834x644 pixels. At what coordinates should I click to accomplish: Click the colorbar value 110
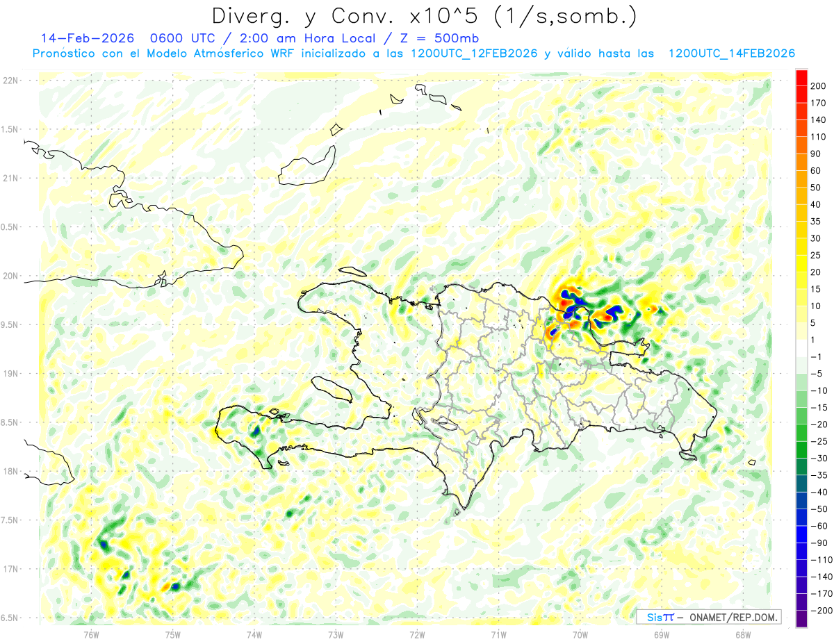click(x=818, y=137)
